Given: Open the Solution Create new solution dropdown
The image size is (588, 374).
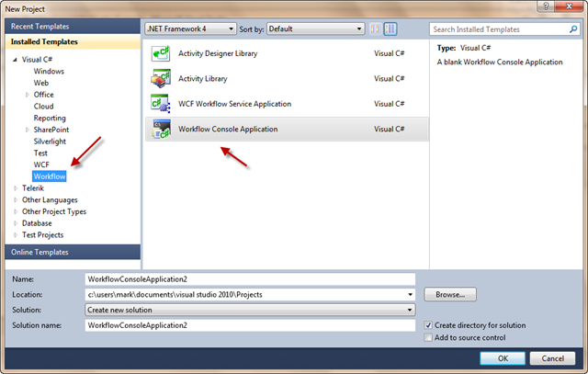Looking at the screenshot, I should [x=250, y=310].
